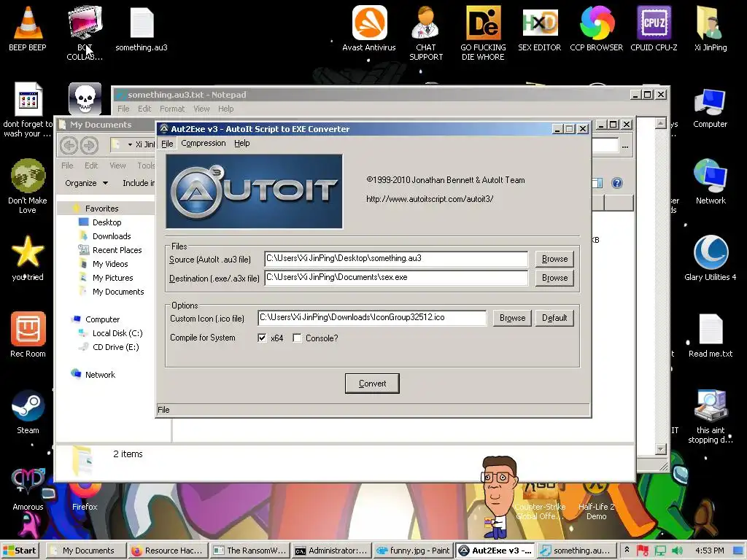Open the Compression menu in Aut2Exe
This screenshot has width=747, height=560.
click(204, 143)
